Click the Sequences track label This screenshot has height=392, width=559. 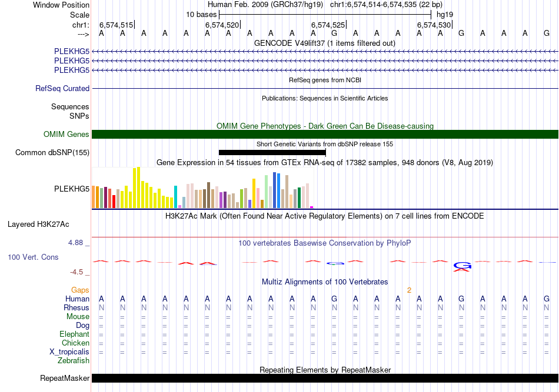click(70, 106)
